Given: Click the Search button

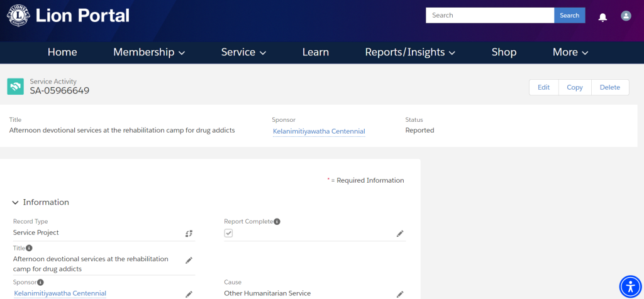Looking at the screenshot, I should tap(570, 15).
